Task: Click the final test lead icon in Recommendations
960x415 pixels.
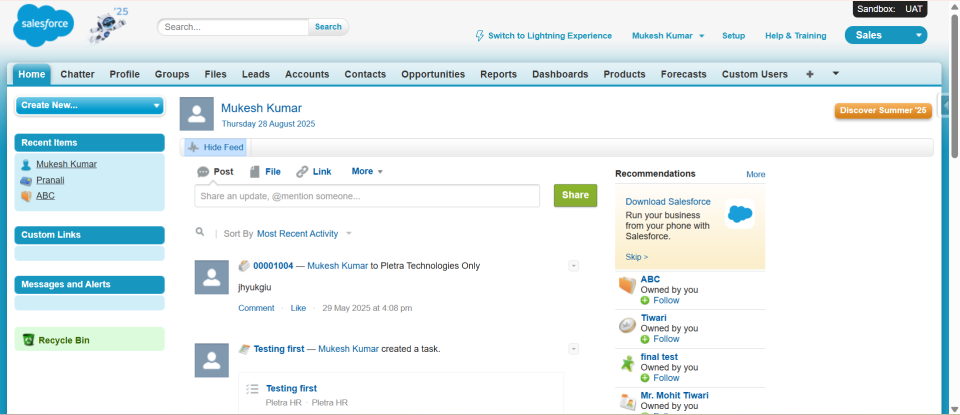Action: [x=628, y=364]
